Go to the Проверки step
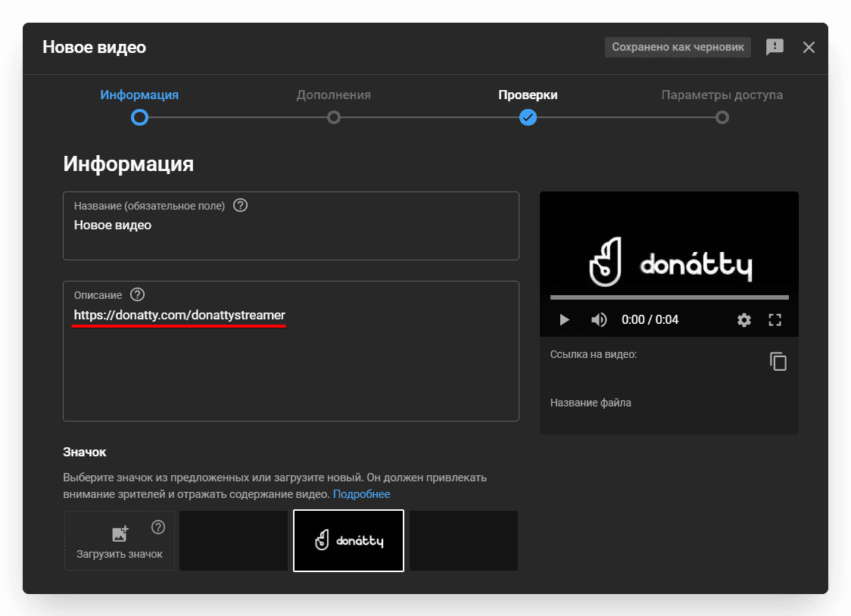Viewport: 851px width, 616px height. click(x=528, y=95)
